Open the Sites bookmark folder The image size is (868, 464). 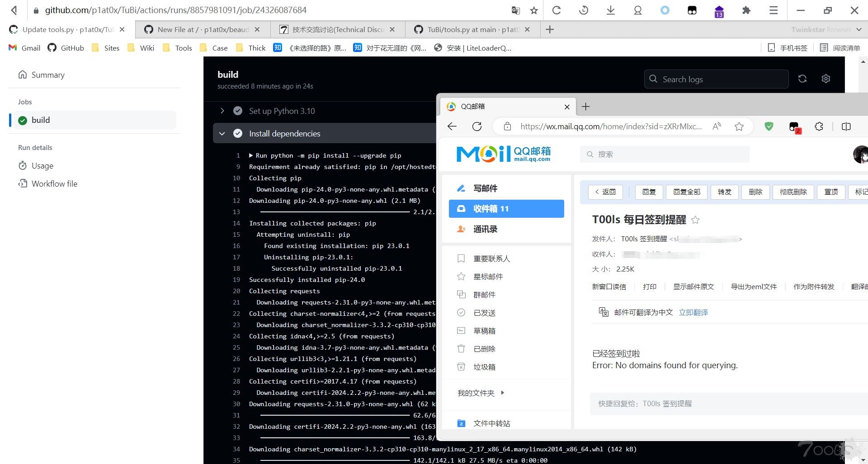tap(105, 48)
